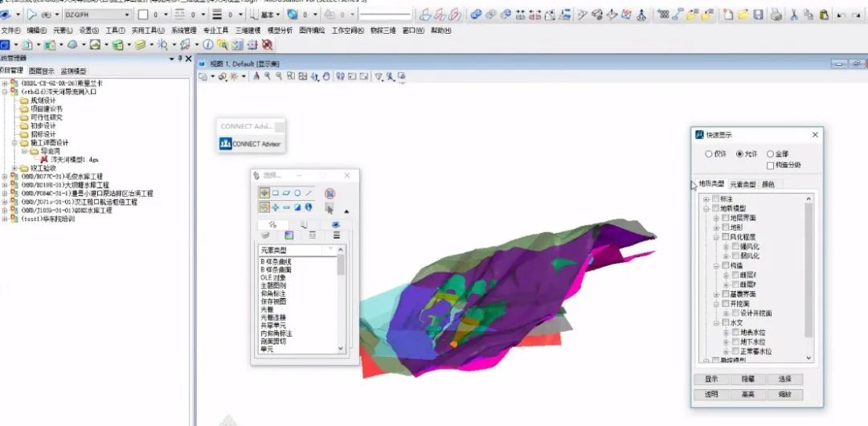868x426 pixels.
Task: Click the Paste clipboard icon in top toolbar
Action: [x=825, y=14]
